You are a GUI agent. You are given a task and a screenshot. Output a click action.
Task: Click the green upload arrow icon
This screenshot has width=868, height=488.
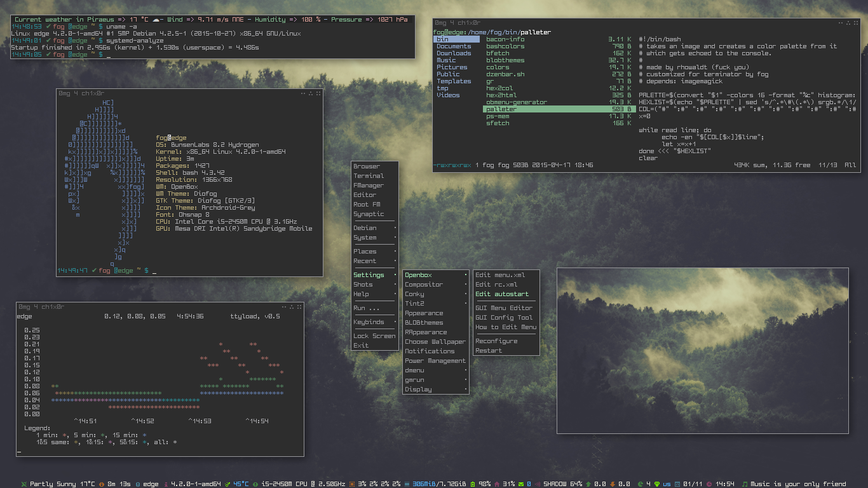[588, 484]
